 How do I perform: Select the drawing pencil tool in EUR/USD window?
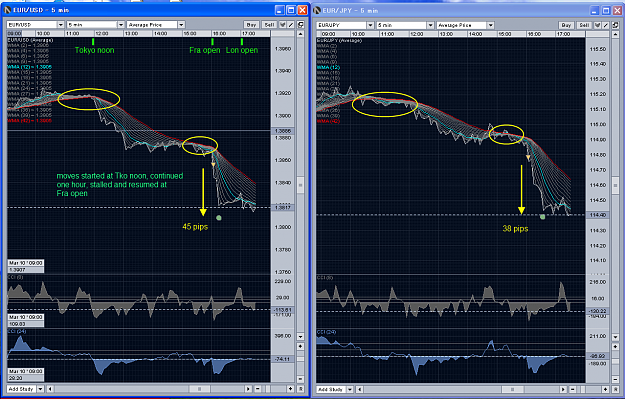pyautogui.click(x=291, y=25)
